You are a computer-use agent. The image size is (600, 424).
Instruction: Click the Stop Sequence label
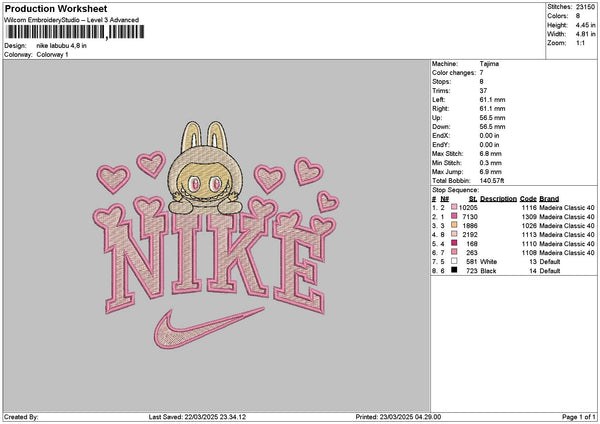point(456,189)
